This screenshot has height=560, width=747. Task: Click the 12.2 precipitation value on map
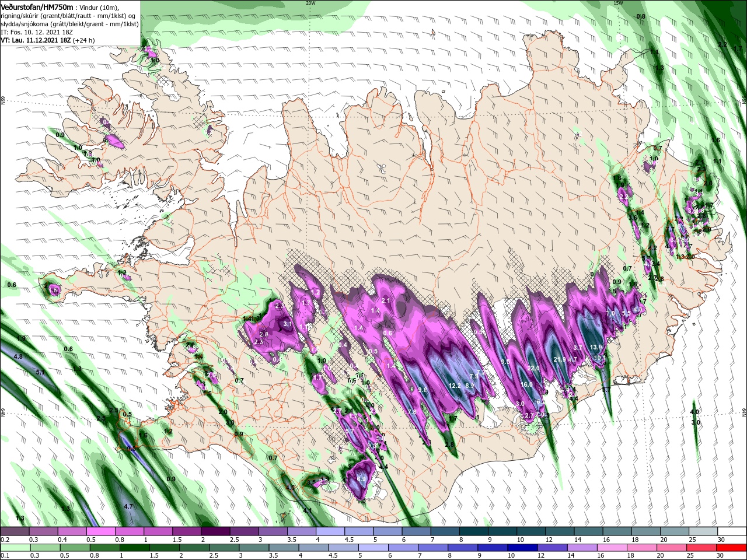coord(455,386)
